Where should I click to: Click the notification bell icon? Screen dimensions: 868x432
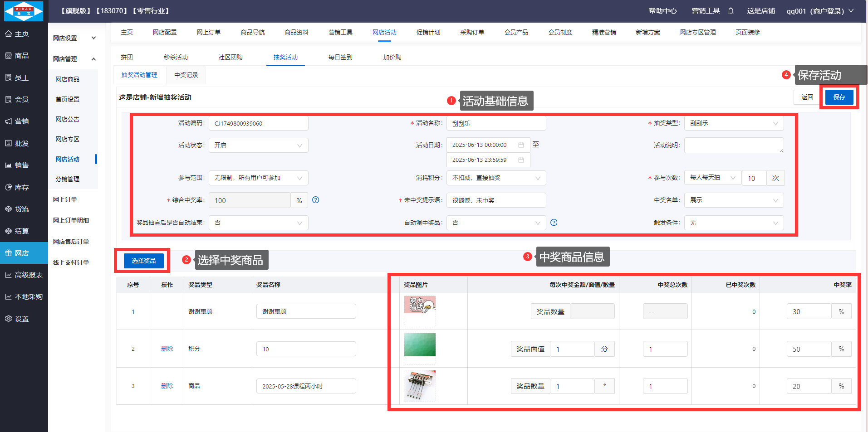(731, 11)
